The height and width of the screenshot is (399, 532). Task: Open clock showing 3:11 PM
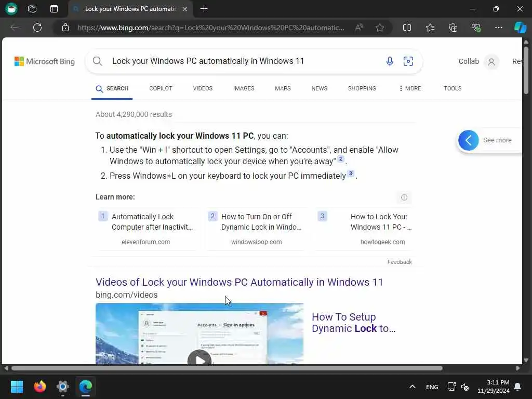click(x=494, y=387)
